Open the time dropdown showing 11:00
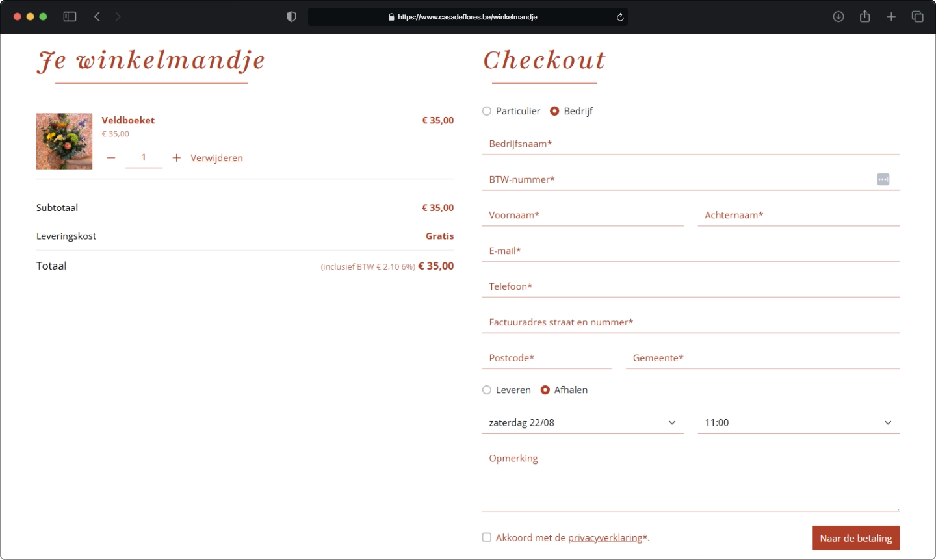 798,422
